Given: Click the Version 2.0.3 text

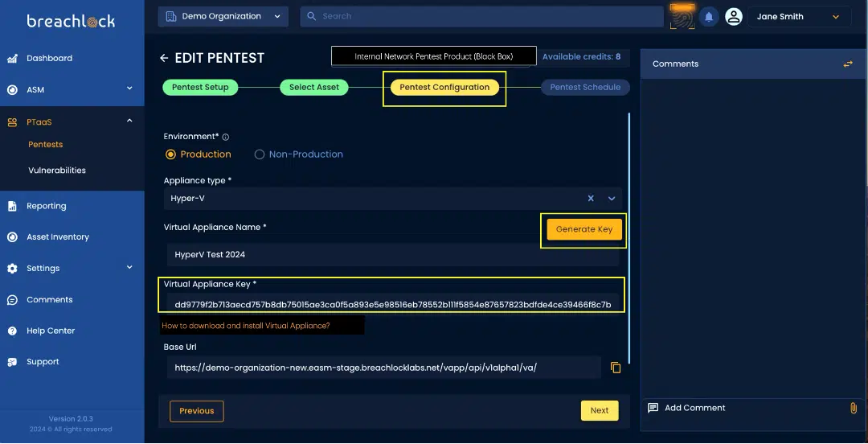Looking at the screenshot, I should pyautogui.click(x=71, y=419).
